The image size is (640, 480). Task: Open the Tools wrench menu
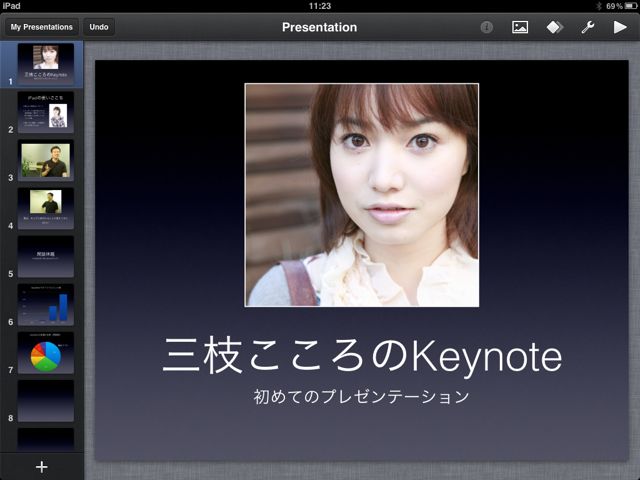[x=588, y=27]
